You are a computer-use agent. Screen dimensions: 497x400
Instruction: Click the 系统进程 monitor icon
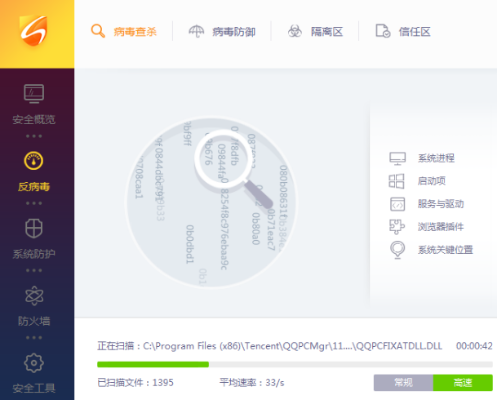click(397, 158)
